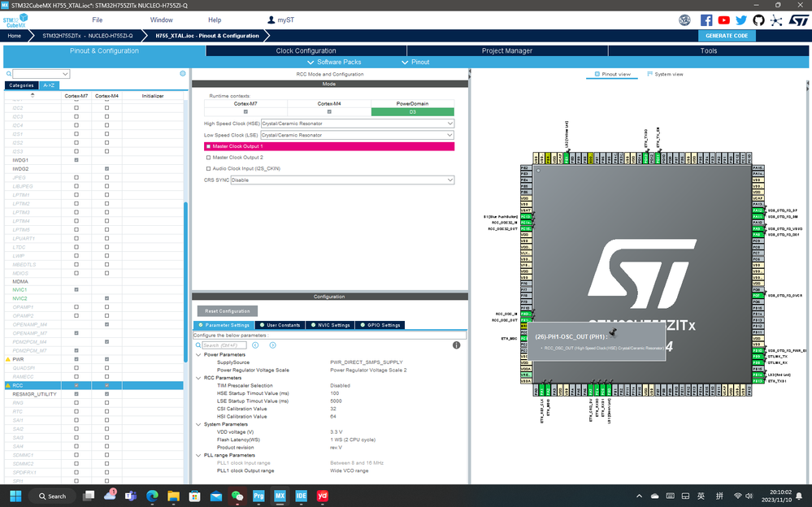This screenshot has width=812, height=507.
Task: Click the Facebook icon
Action: (x=706, y=20)
